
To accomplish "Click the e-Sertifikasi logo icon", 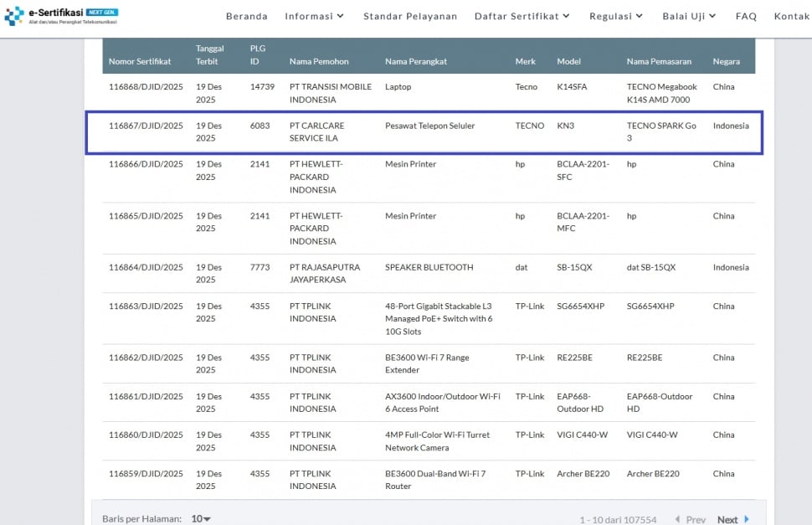I will pos(14,16).
